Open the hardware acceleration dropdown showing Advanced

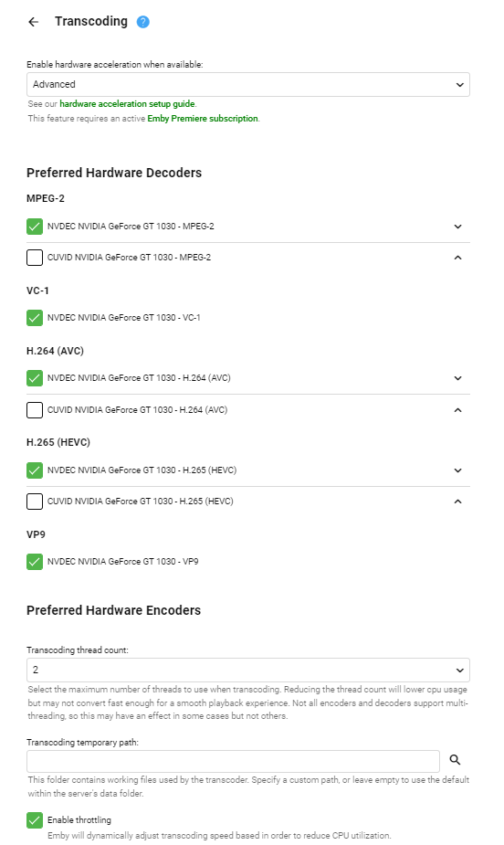click(248, 85)
